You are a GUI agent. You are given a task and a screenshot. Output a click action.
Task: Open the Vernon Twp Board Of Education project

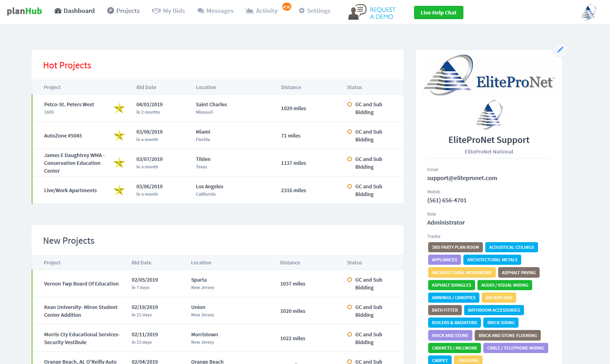coord(81,284)
